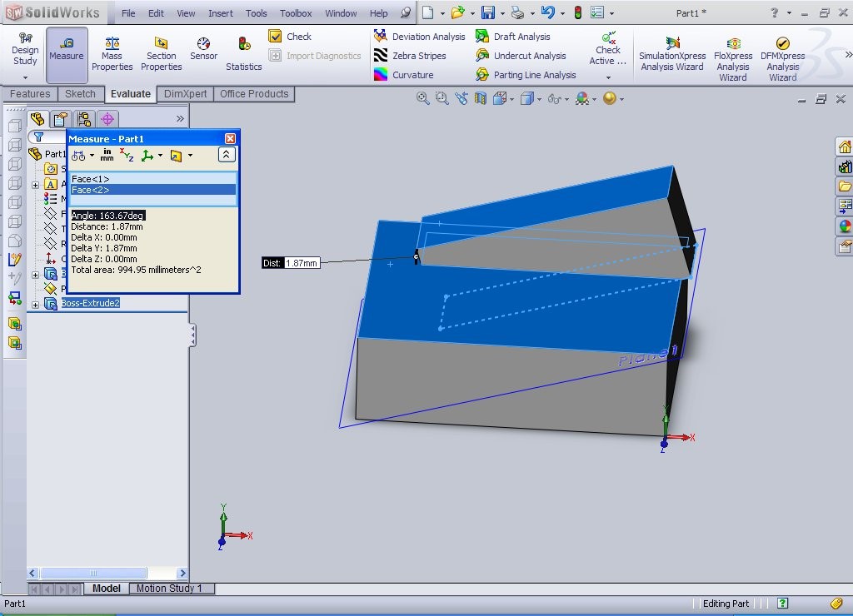Screen dimensions: 853x616
Task: Click the Rebuild traffic light icon
Action: click(578, 12)
